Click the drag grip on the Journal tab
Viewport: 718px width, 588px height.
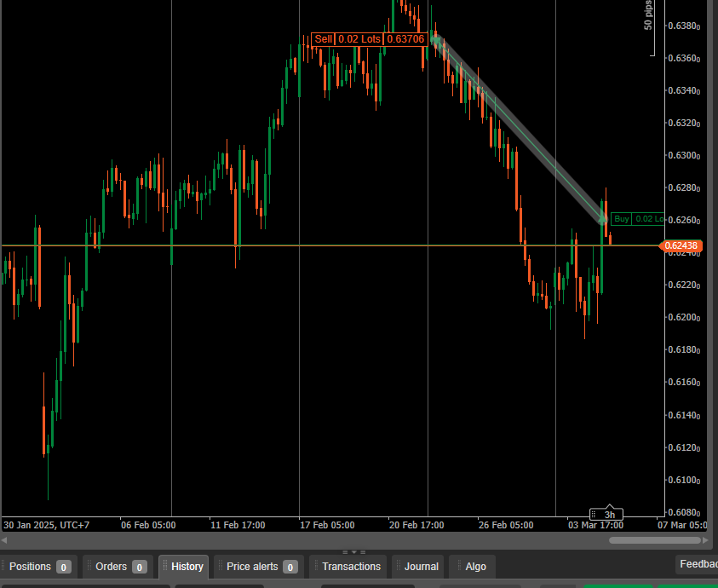[398, 567]
